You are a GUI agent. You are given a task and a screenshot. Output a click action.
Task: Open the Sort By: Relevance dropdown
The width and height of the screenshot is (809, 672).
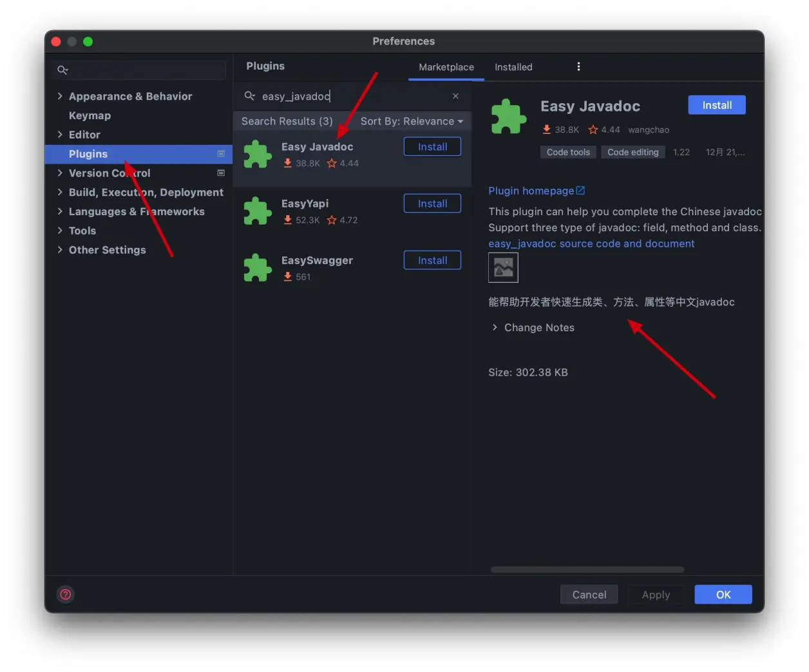pos(412,121)
